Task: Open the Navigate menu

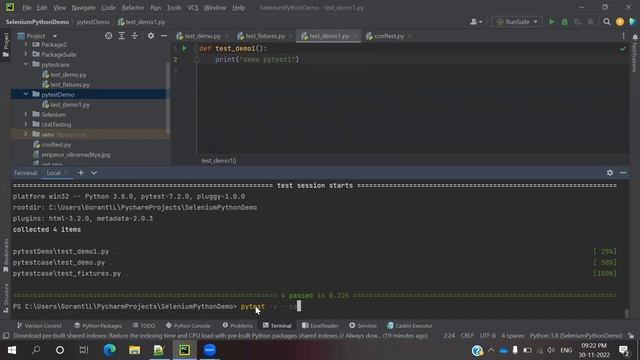Action: coord(83,8)
